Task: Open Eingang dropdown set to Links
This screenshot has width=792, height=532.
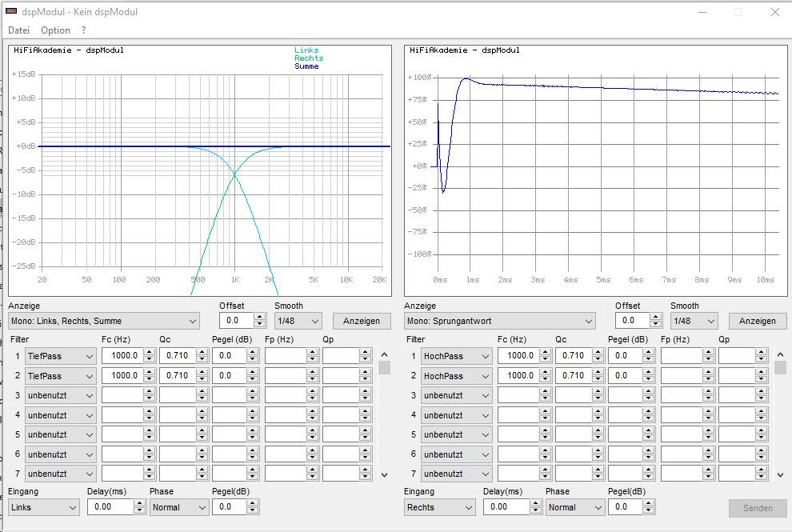Action: (x=44, y=507)
